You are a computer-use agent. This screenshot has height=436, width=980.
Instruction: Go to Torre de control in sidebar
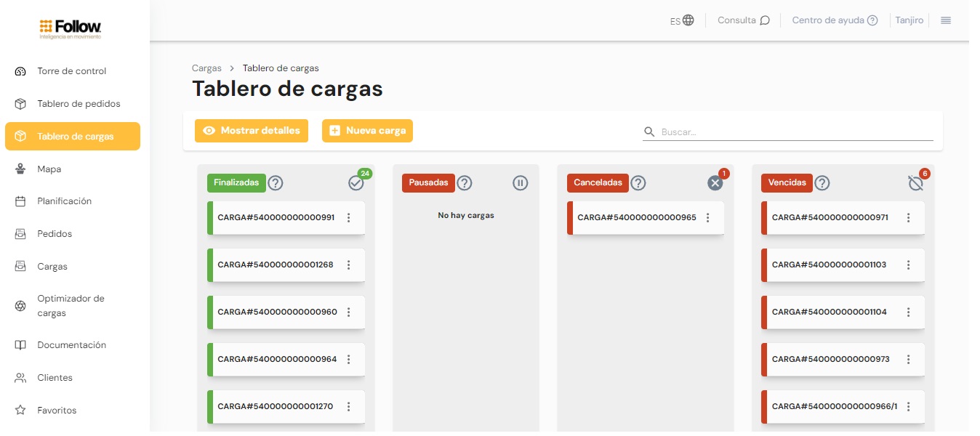[71, 71]
